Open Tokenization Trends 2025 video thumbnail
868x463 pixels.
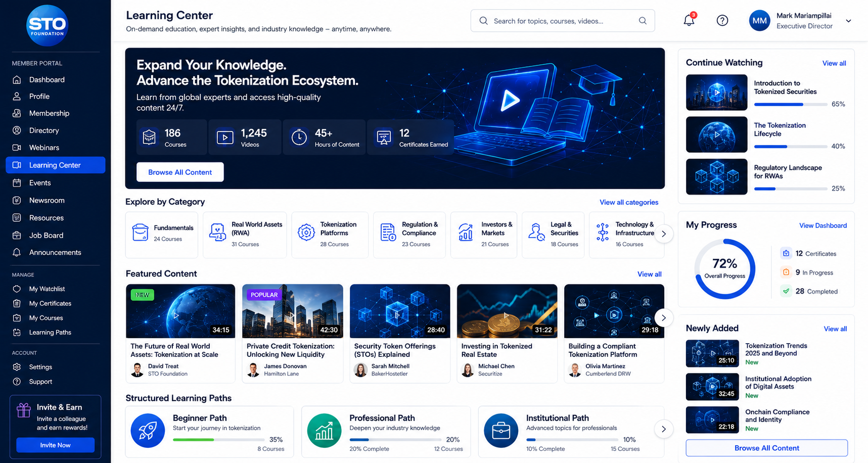coord(712,353)
